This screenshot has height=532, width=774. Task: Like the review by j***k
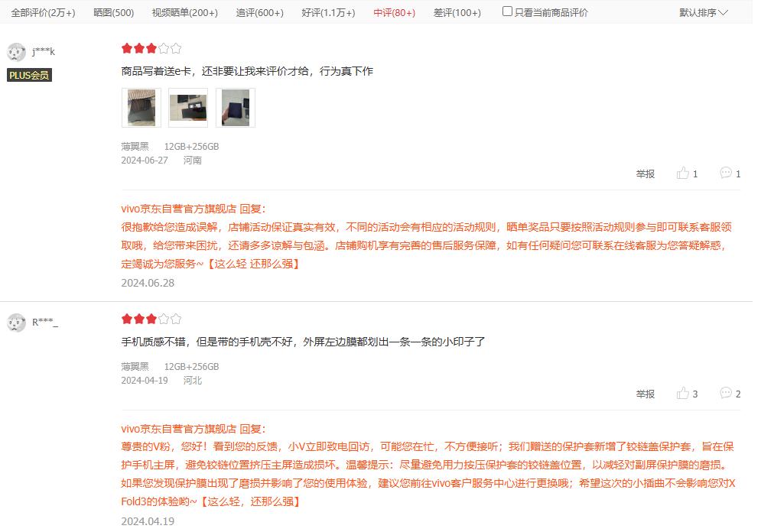click(x=687, y=174)
